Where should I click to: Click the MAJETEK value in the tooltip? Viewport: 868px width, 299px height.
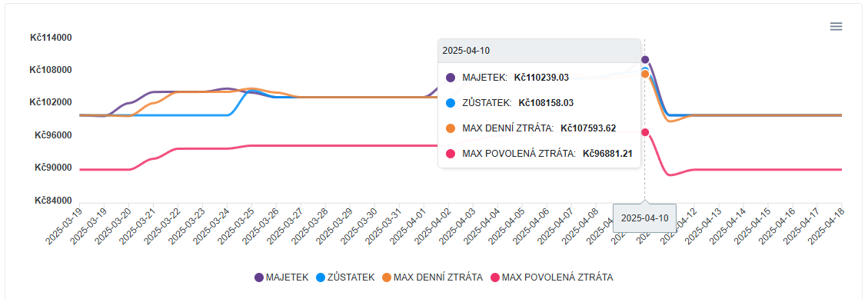tap(541, 78)
